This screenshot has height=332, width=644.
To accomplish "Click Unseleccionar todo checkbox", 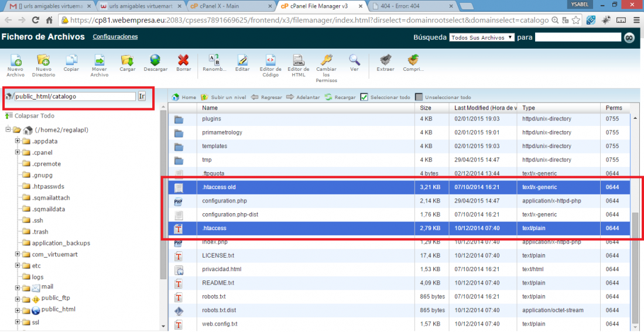I will coord(419,97).
